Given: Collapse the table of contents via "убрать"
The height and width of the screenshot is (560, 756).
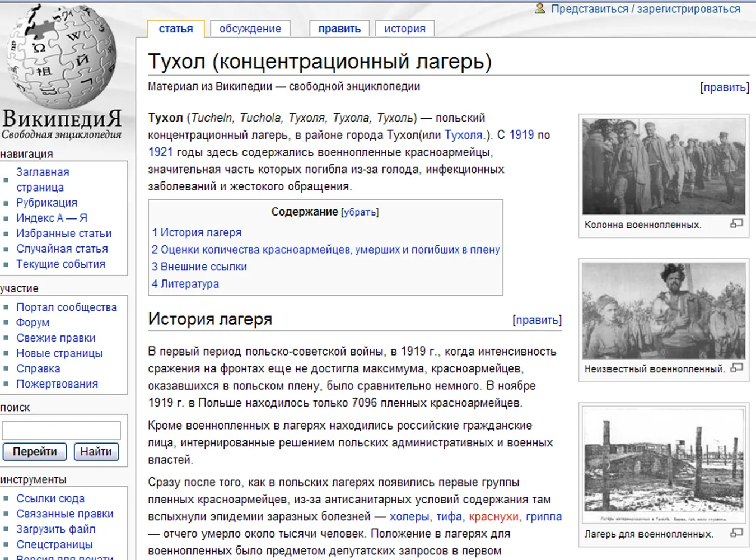Looking at the screenshot, I should click(359, 212).
